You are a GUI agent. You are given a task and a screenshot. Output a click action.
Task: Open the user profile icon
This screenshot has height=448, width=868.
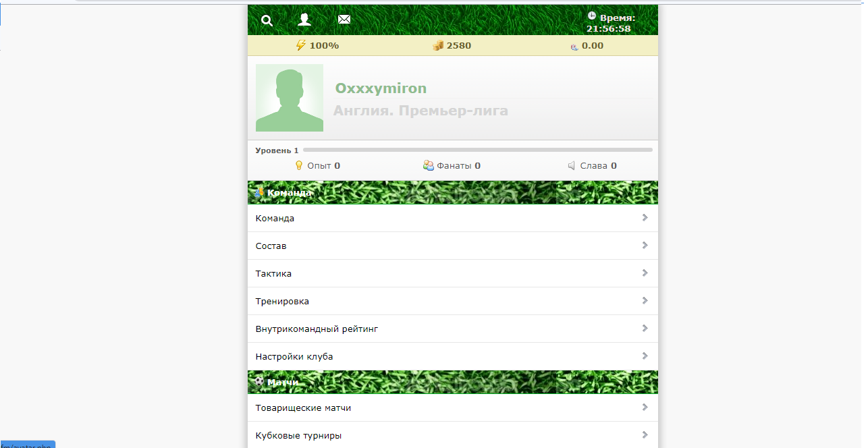pos(304,20)
